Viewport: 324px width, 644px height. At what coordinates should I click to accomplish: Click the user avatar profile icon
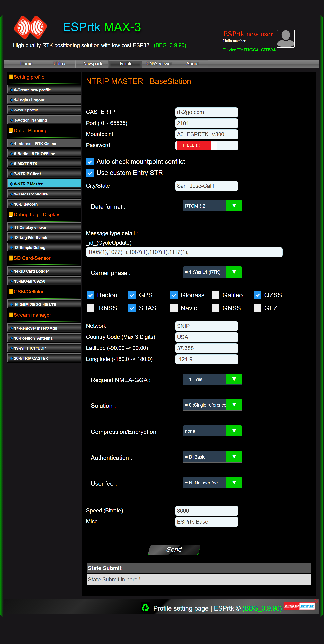[285, 39]
